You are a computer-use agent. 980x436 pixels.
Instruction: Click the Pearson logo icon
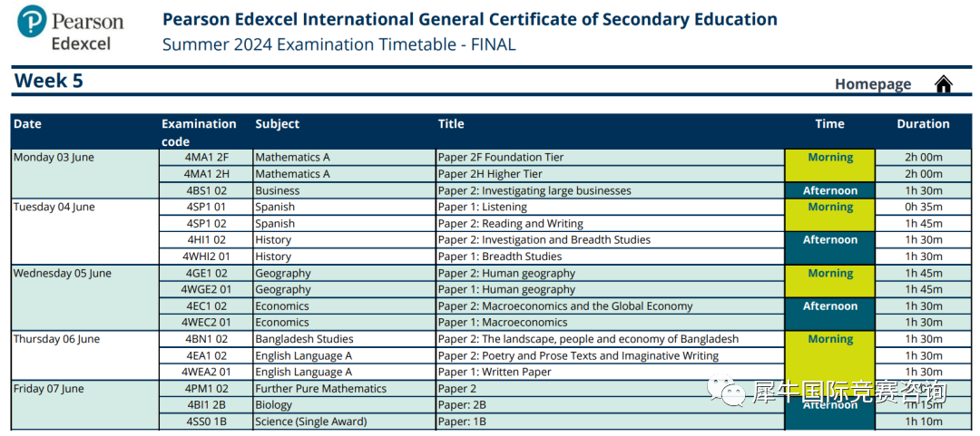(x=32, y=21)
